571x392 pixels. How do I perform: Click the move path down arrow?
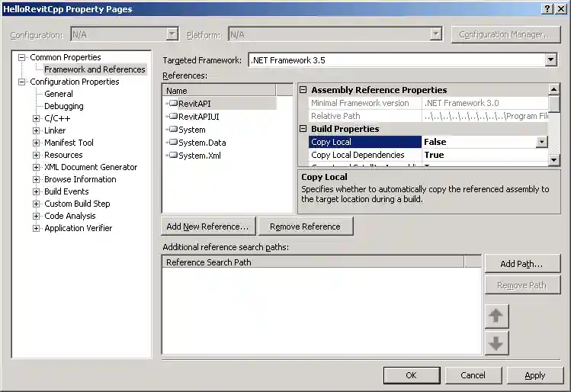496,343
